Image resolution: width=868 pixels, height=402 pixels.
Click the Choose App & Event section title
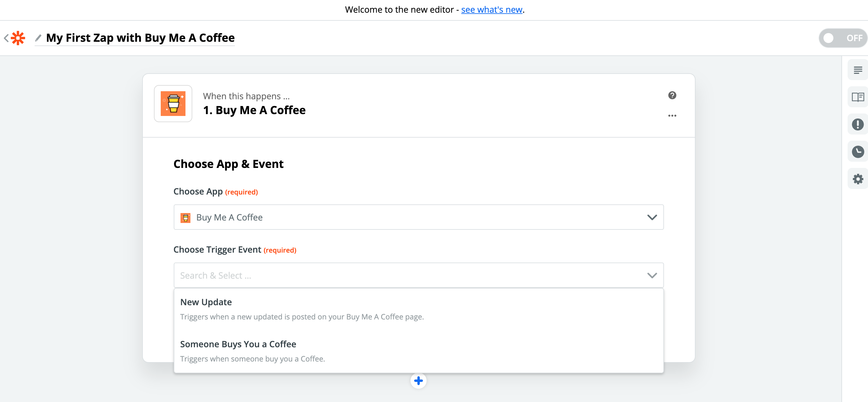(x=228, y=164)
